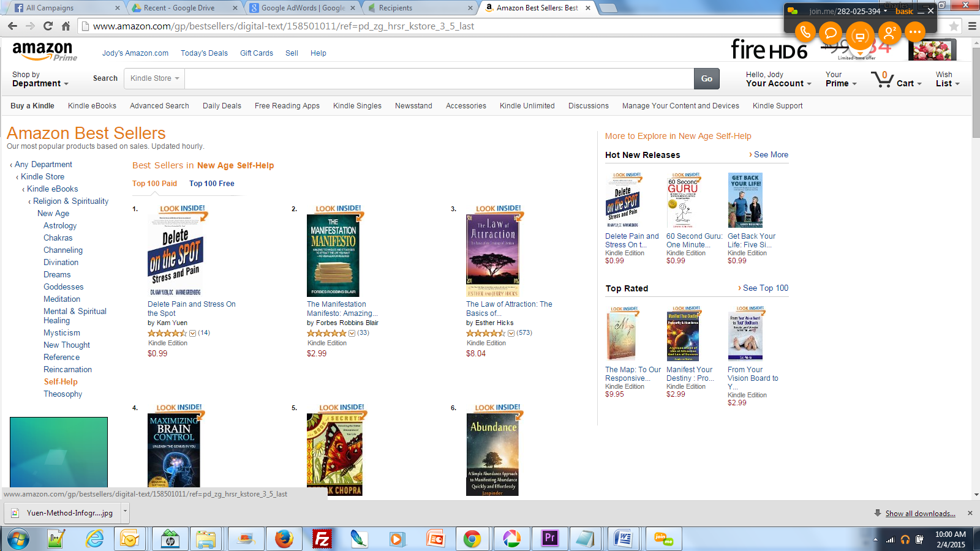Click the Go search button
980x551 pixels.
point(707,78)
